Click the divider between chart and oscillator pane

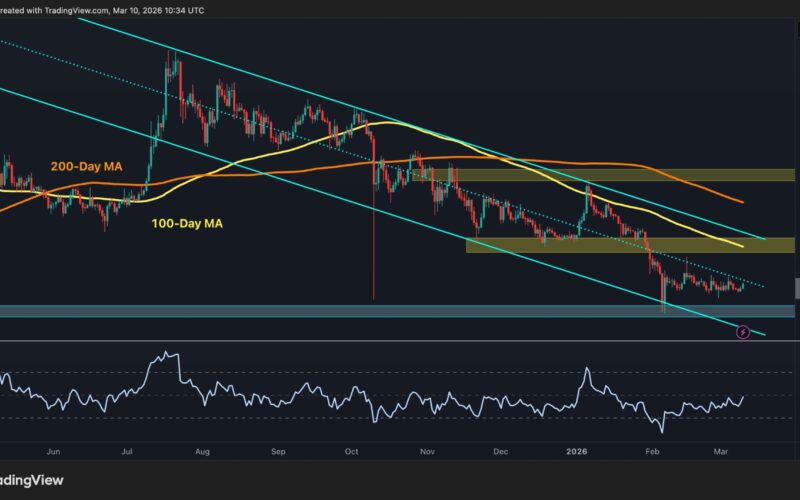point(400,341)
